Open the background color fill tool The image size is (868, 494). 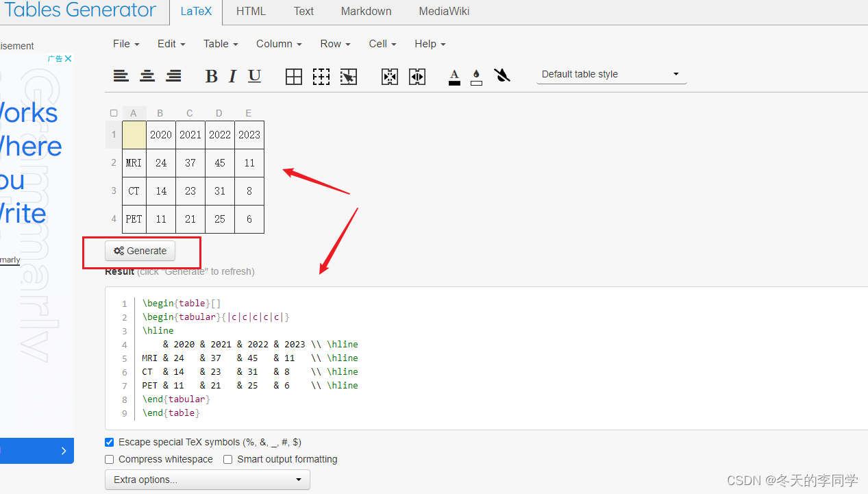pos(477,77)
